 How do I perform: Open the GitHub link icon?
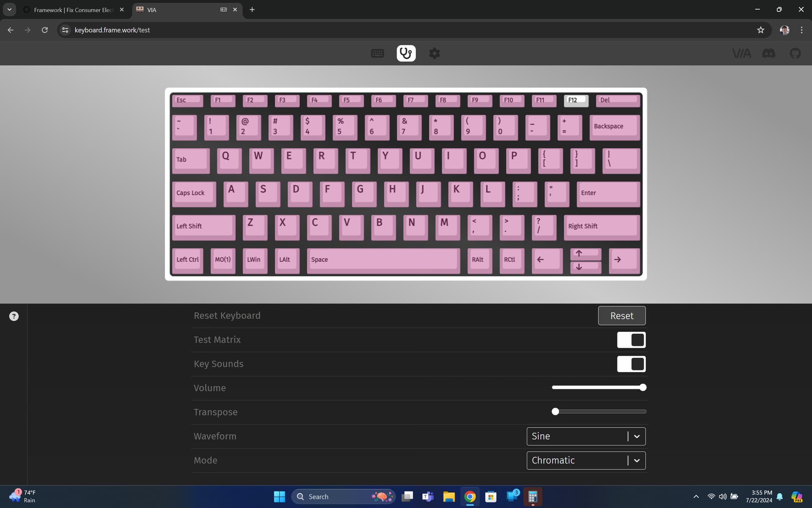point(795,53)
